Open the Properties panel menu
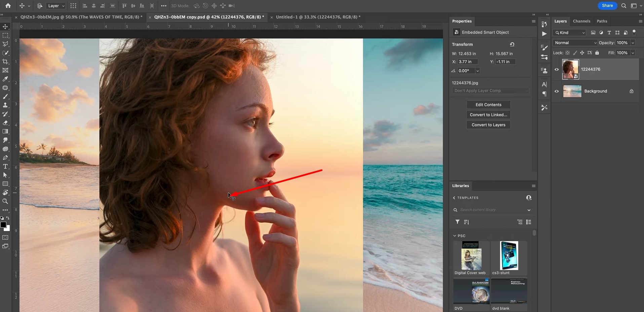Image resolution: width=644 pixels, height=312 pixels. point(533,21)
